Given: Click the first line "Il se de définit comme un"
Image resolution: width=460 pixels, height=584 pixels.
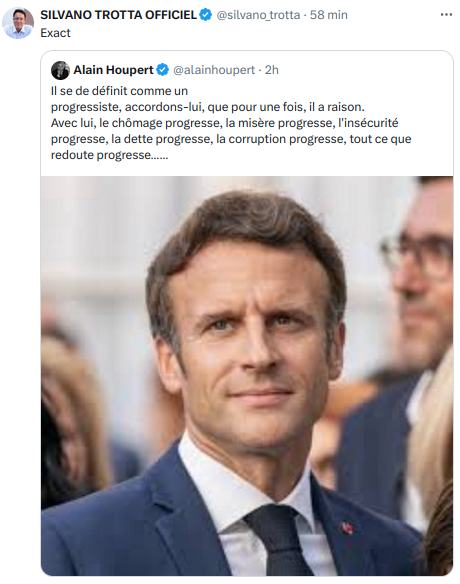Looking at the screenshot, I should click(x=119, y=91).
